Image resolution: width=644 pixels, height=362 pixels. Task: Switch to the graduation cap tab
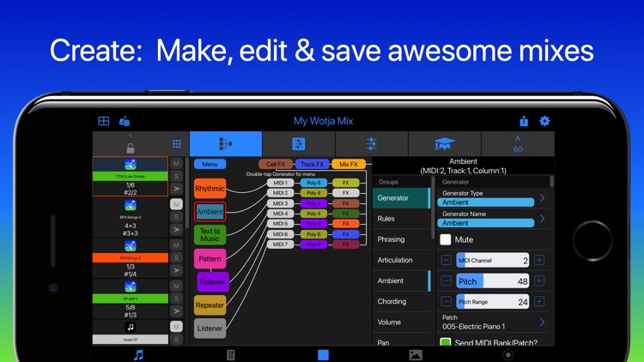(x=445, y=143)
